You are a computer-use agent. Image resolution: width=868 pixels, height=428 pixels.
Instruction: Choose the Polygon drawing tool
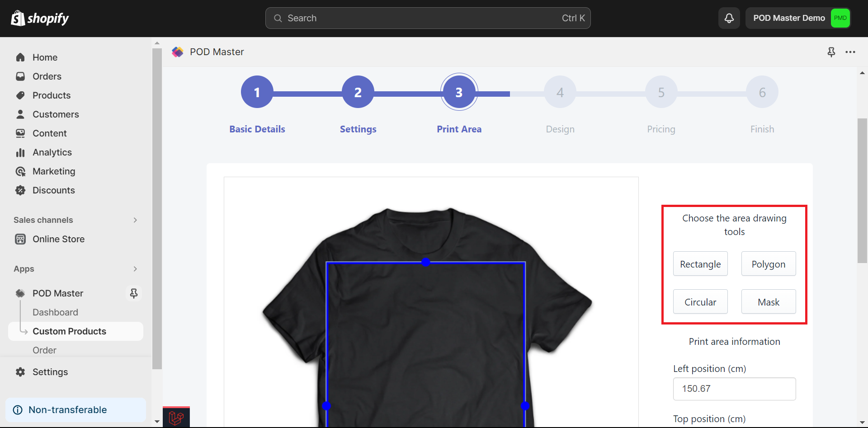tap(769, 264)
